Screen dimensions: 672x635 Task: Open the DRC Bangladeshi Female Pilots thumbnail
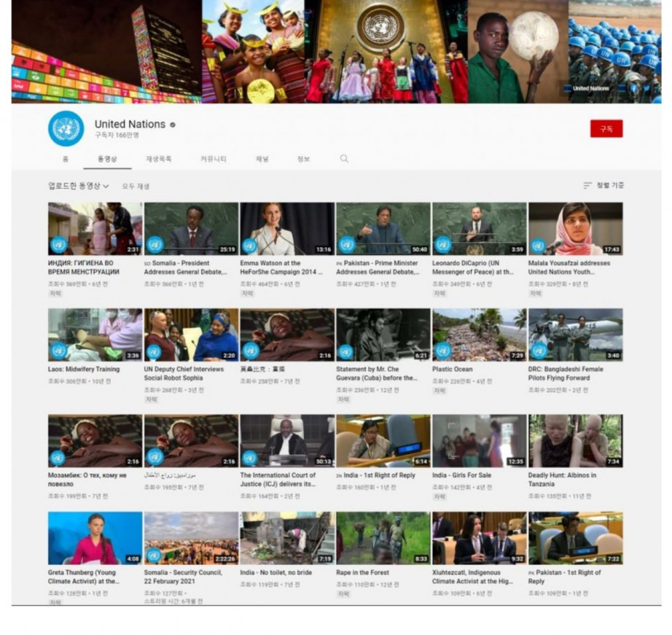[576, 335]
